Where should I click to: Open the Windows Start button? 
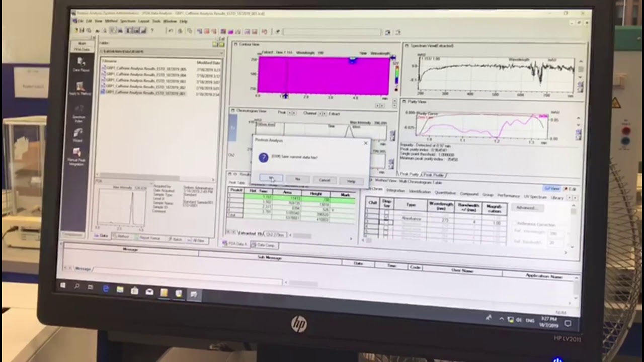tap(63, 286)
